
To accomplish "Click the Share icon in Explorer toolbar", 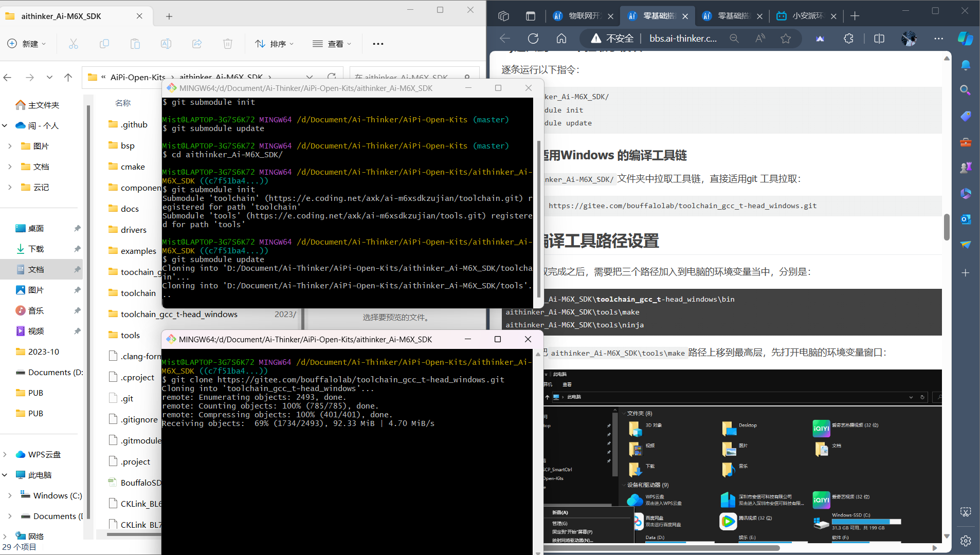I will (x=197, y=44).
